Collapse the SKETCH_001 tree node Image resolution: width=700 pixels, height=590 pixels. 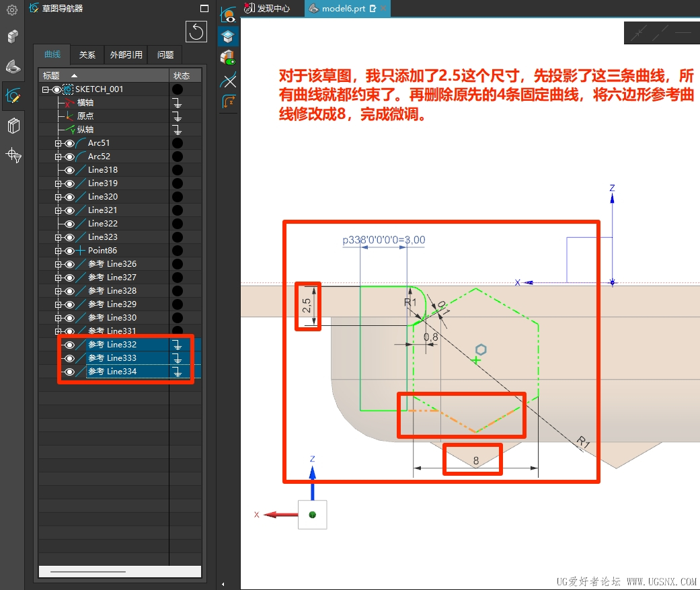click(x=45, y=89)
